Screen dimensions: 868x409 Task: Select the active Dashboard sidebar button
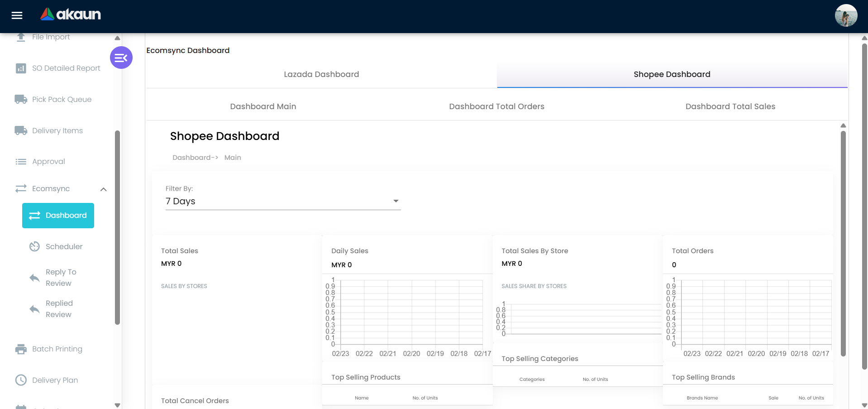pyautogui.click(x=58, y=216)
